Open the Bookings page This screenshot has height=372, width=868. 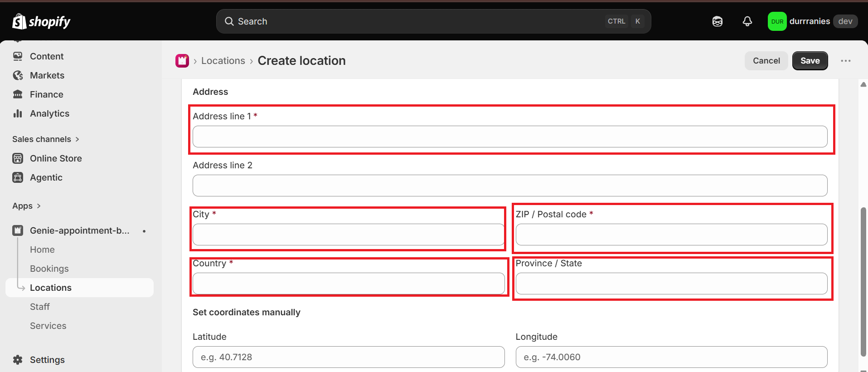tap(49, 269)
